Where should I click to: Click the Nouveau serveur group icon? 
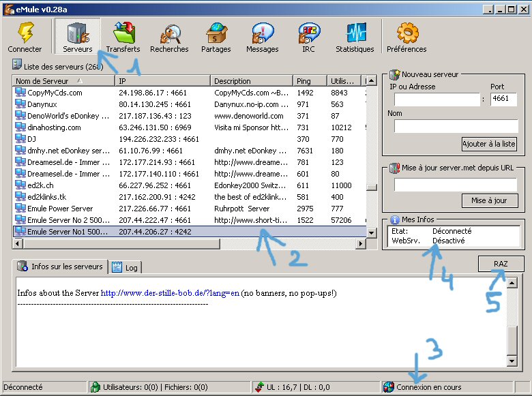(x=394, y=74)
